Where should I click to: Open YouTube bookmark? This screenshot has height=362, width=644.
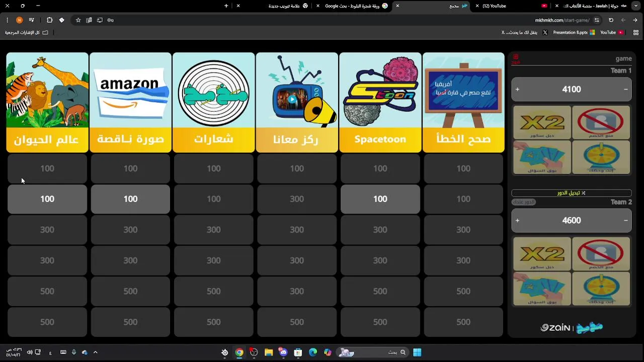tap(611, 32)
